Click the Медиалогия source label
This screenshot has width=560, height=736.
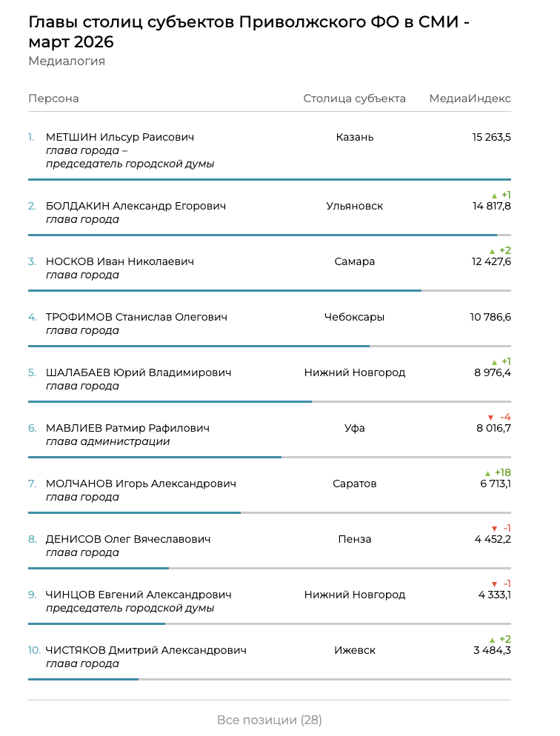point(67,61)
